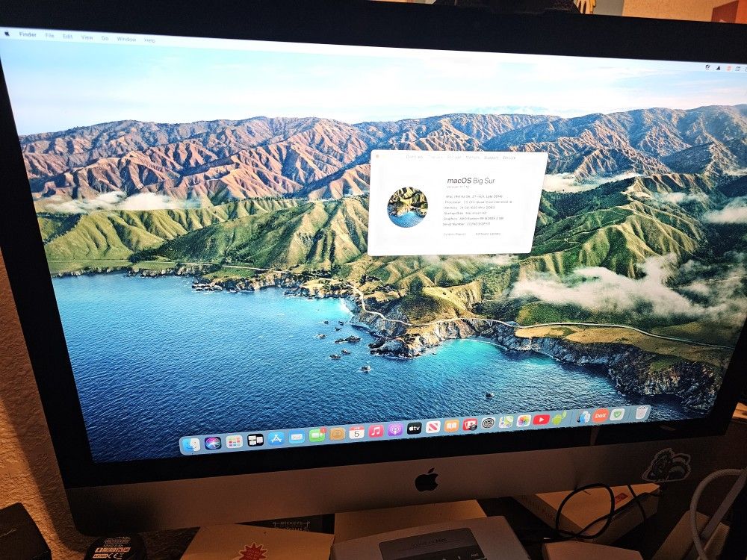
Task: Open Calendar in the dock
Action: [356, 432]
